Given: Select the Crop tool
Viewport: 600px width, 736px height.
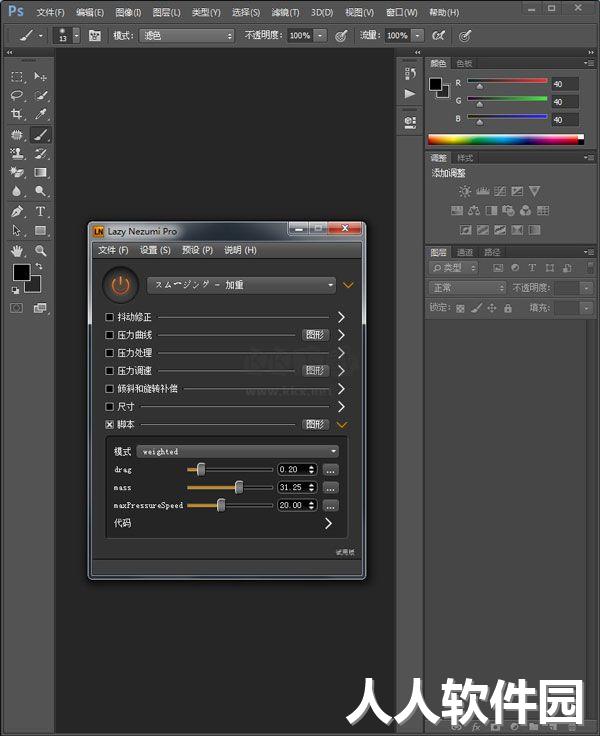Looking at the screenshot, I should click(x=17, y=114).
